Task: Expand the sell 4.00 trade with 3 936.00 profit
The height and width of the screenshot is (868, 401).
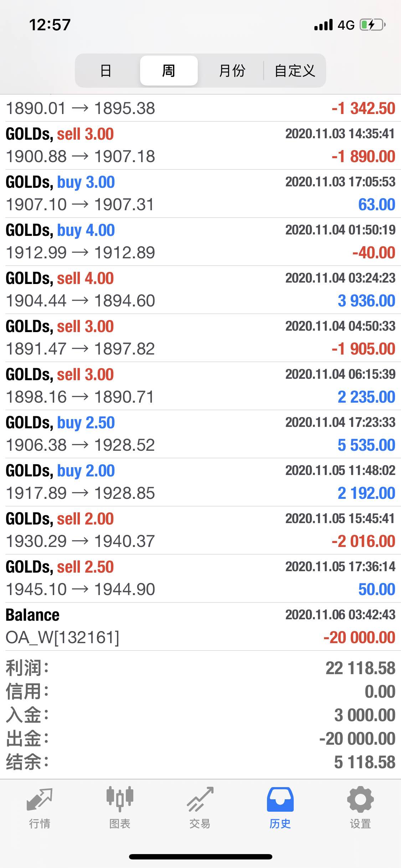Action: (200, 290)
